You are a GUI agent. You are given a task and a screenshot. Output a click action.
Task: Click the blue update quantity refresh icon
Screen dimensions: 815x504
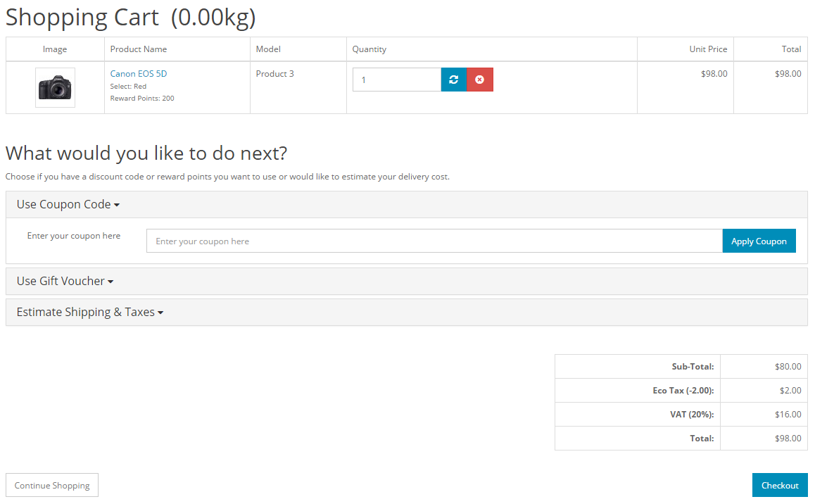(x=454, y=80)
